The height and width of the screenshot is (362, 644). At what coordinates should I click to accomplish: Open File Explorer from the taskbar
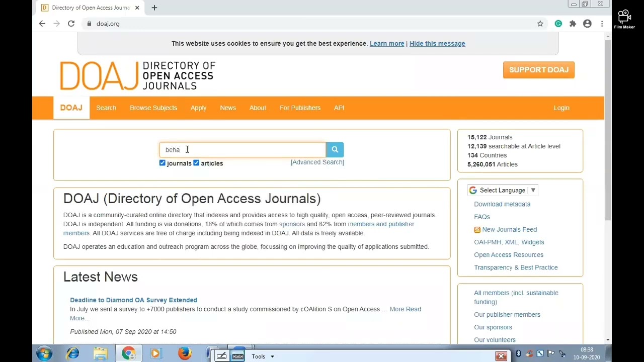tap(101, 354)
